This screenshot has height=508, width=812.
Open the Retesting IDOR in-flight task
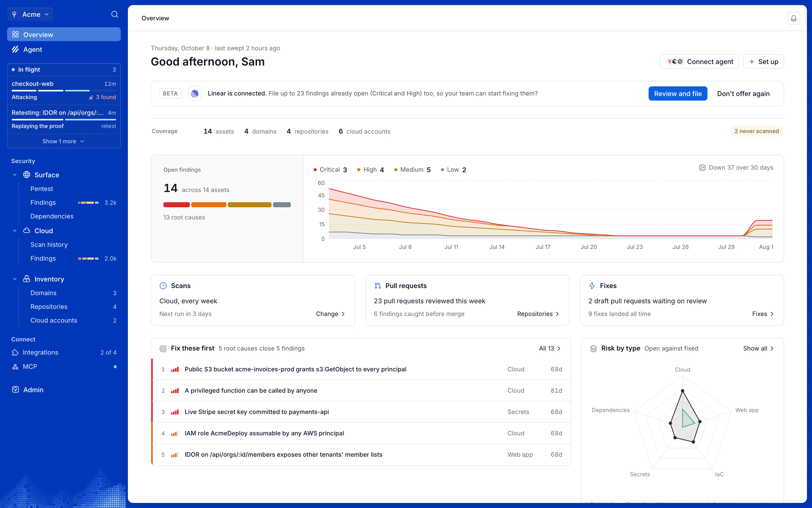tap(64, 119)
